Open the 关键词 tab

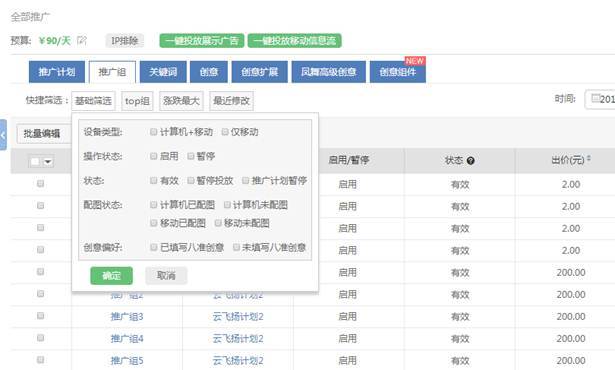pos(163,72)
